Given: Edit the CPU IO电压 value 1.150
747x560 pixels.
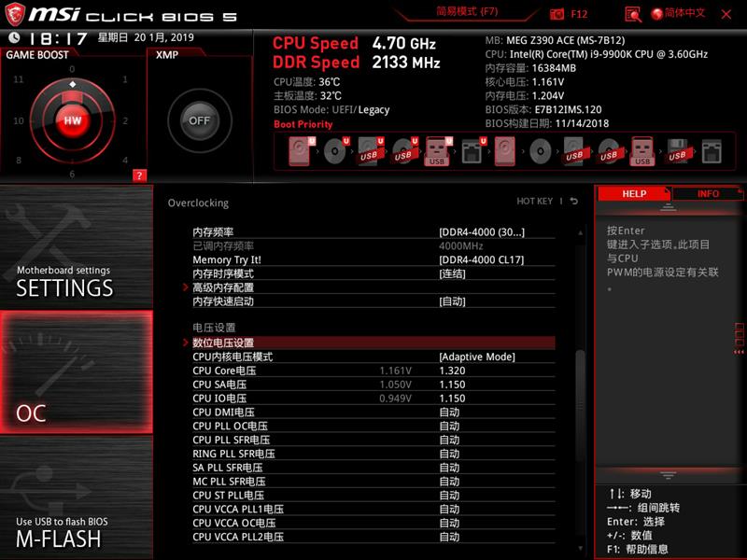Looking at the screenshot, I should pyautogui.click(x=452, y=399).
